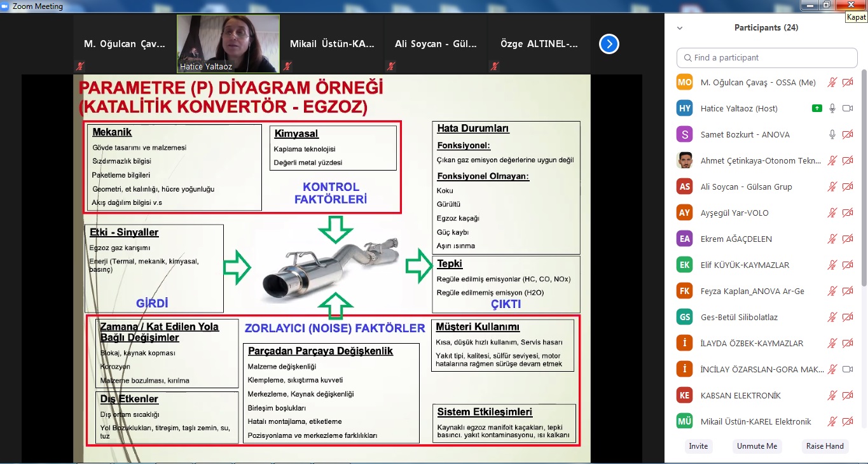The height and width of the screenshot is (464, 868).
Task: Click the muted mic icon on Mikail Üstün's video tile
Action: tap(287, 66)
